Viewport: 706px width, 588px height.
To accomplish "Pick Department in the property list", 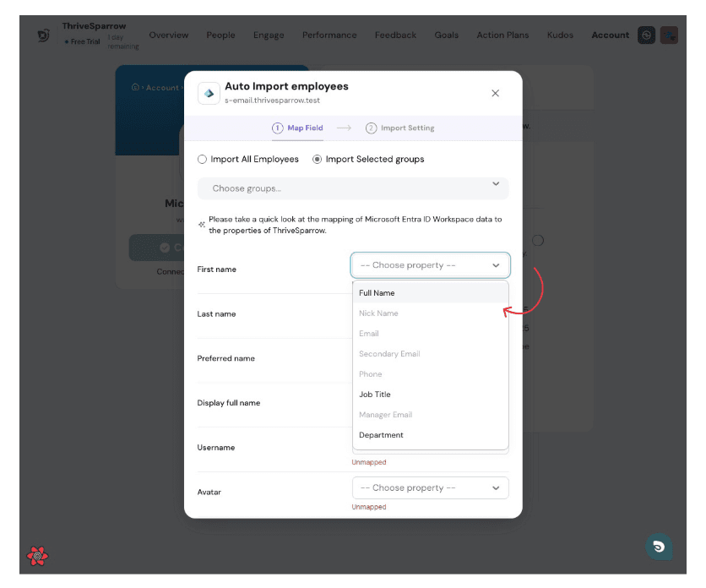I will [381, 435].
